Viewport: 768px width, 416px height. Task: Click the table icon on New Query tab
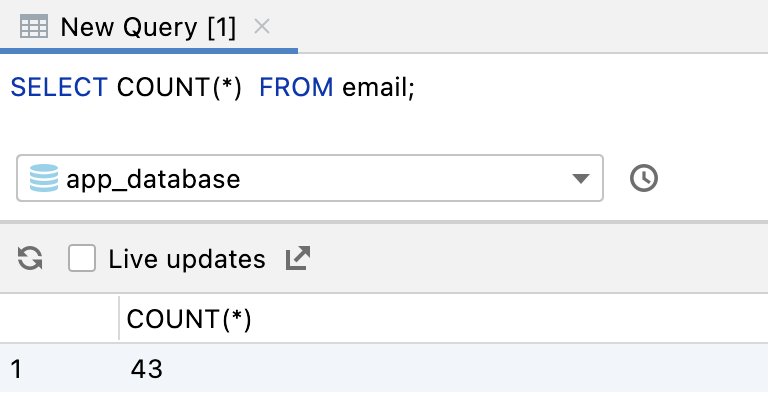click(35, 27)
